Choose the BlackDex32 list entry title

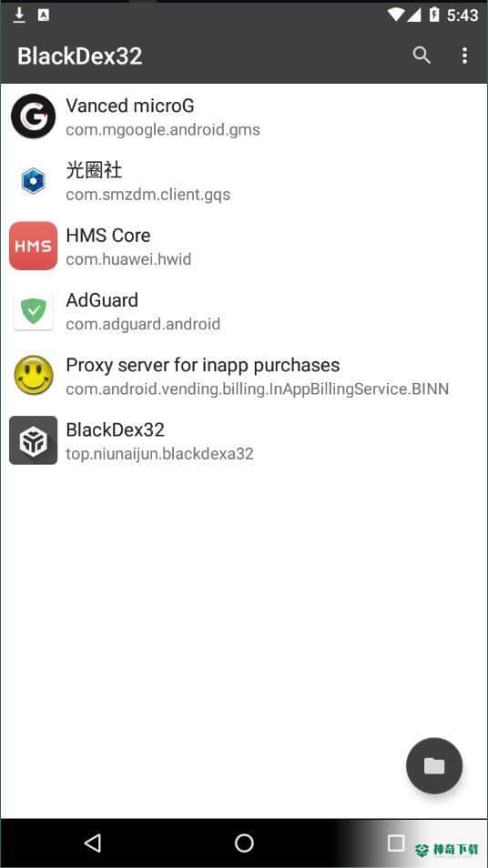click(116, 429)
